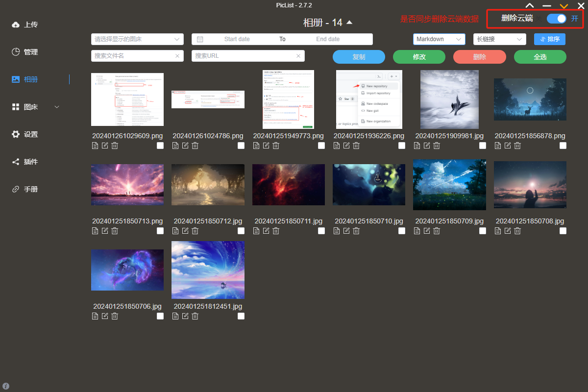Open the 202401251850709.jpg thumbnail

(x=449, y=184)
